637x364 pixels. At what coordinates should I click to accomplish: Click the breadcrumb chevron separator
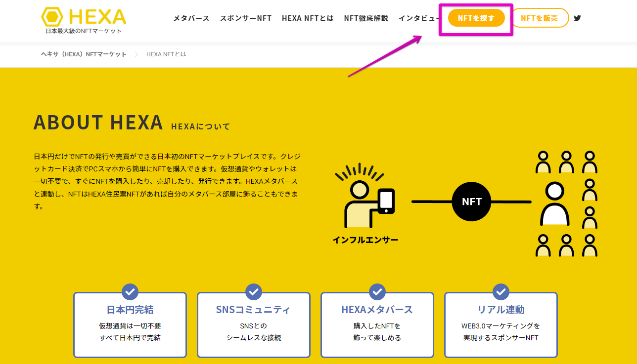(x=137, y=54)
